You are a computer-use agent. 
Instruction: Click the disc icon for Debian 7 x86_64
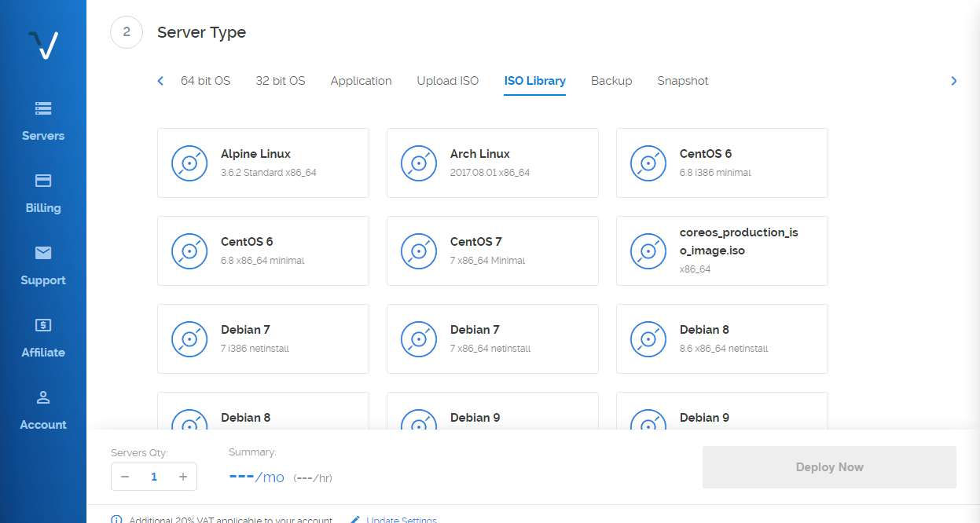coord(419,338)
